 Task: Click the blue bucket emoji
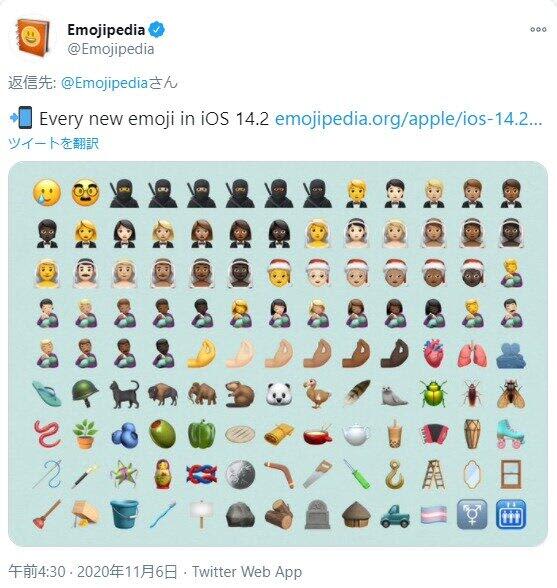[125, 514]
